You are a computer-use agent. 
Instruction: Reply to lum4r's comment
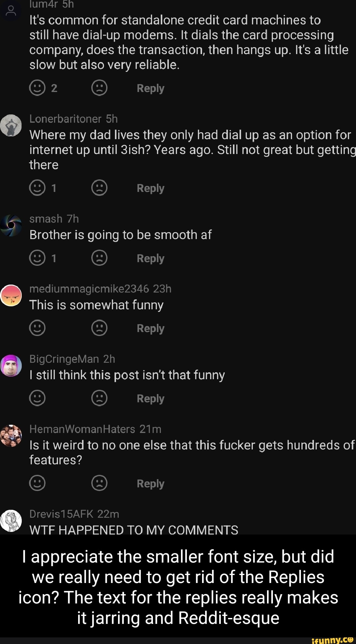(x=150, y=88)
